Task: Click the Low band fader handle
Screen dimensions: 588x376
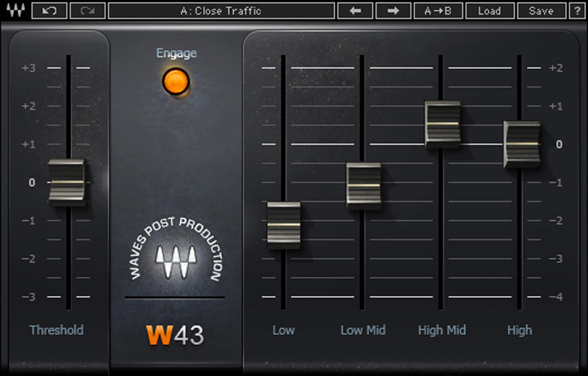Action: (x=284, y=225)
